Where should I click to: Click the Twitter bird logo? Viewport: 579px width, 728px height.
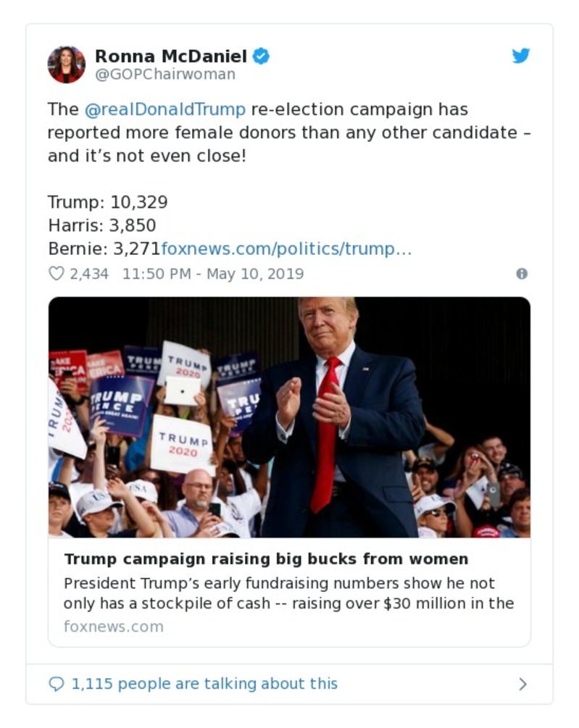point(520,56)
